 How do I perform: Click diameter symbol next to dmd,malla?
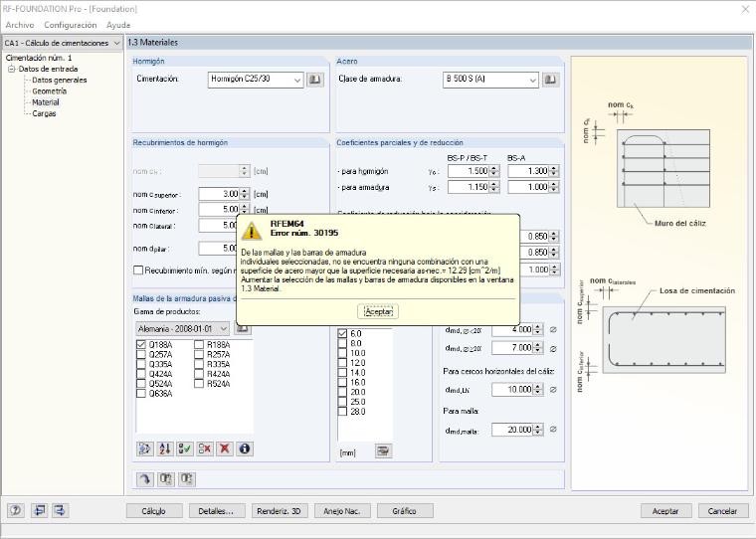553,429
